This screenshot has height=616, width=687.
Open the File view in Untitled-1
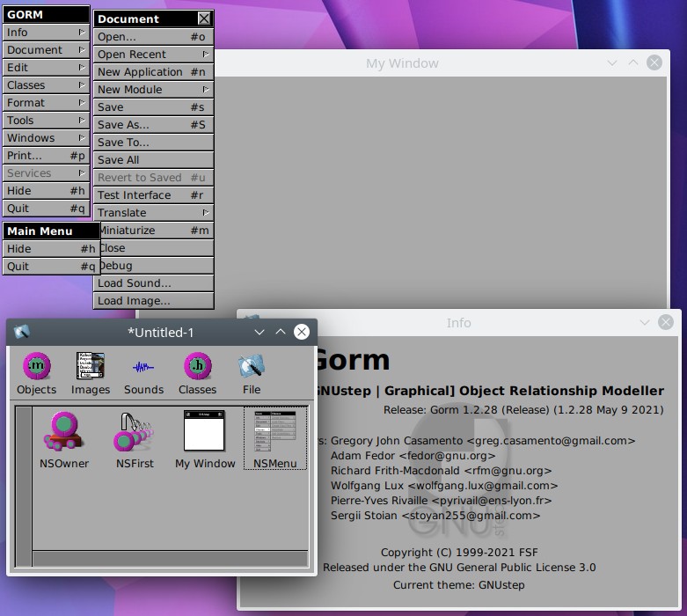pos(252,373)
